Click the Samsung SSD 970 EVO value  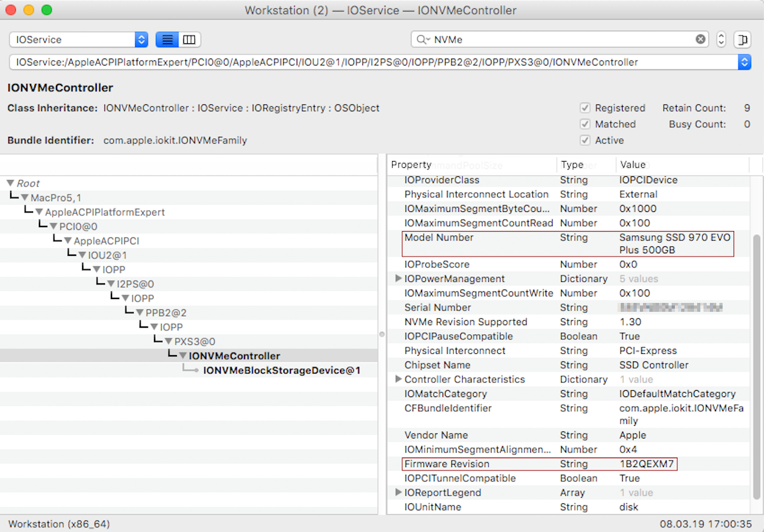[x=676, y=244]
